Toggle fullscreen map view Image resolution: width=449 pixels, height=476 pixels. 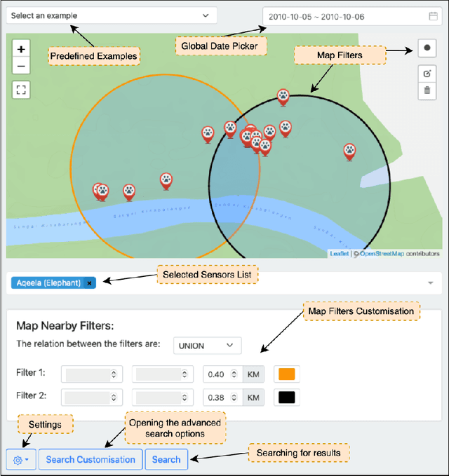coord(21,90)
